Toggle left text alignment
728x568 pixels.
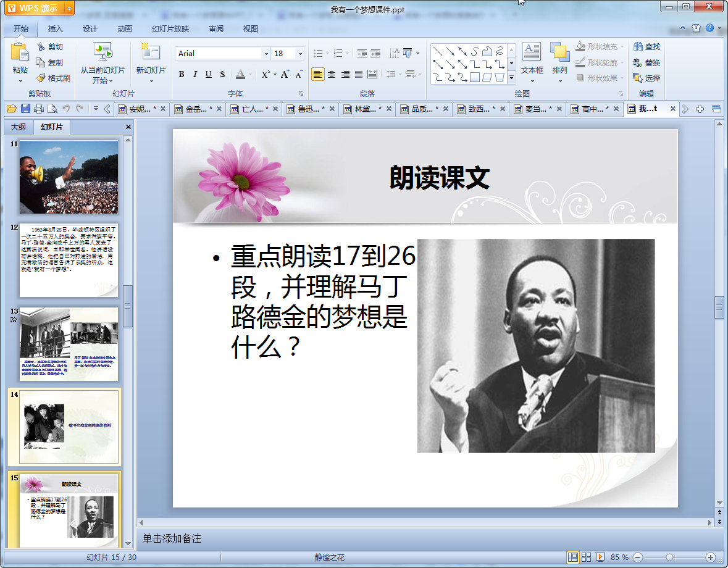point(317,74)
